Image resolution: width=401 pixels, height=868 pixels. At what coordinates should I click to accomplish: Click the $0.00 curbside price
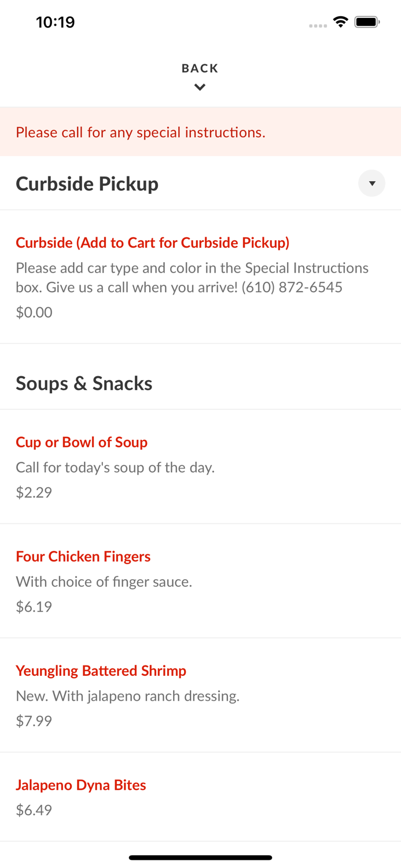(x=34, y=312)
